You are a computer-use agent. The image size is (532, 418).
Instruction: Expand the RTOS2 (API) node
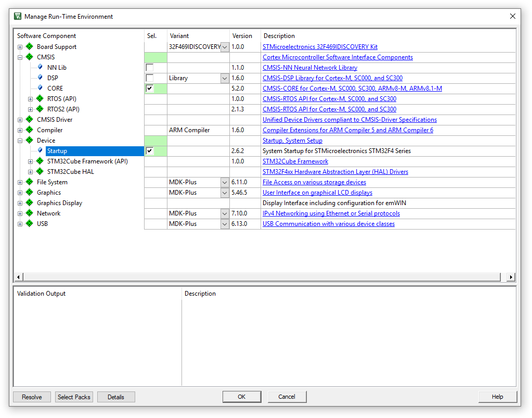(x=30, y=109)
